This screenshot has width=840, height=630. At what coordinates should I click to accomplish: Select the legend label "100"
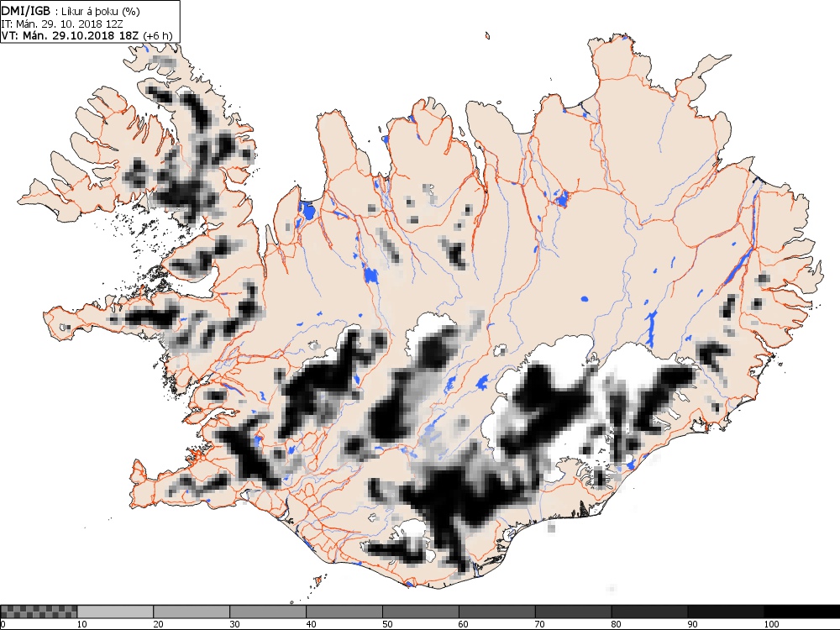pos(771,624)
